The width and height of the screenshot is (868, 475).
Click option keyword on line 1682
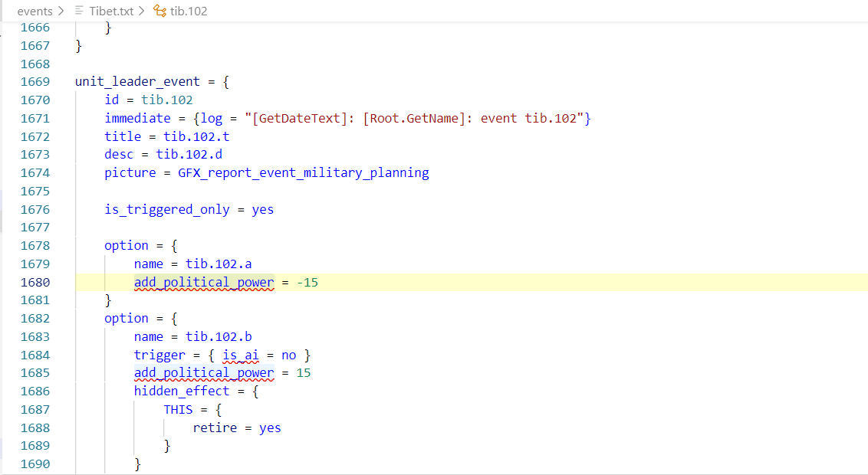127,319
